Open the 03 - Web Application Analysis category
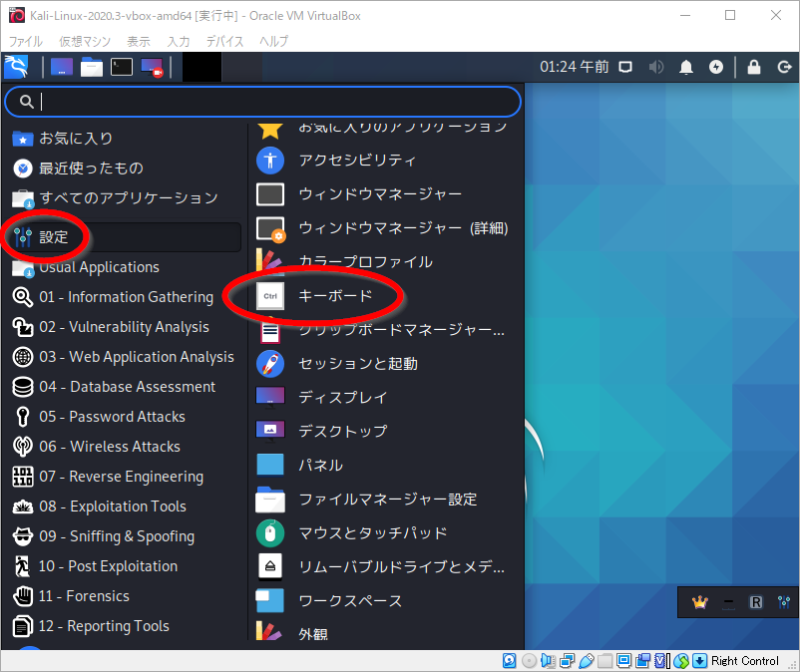 [x=126, y=357]
